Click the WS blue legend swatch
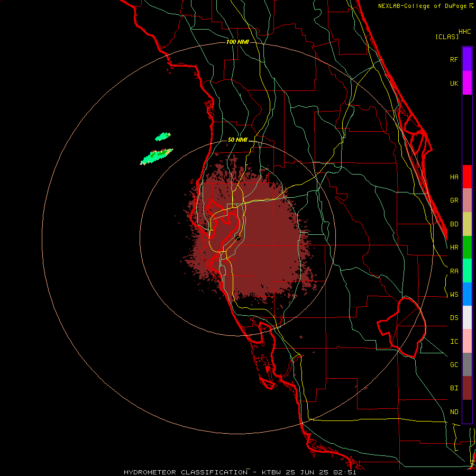 coord(467,294)
